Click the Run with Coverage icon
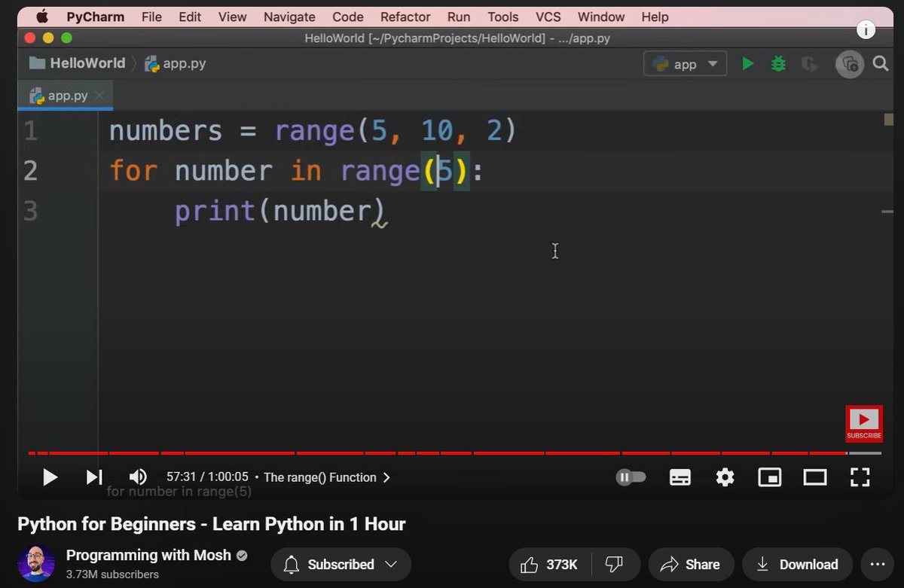Viewport: 904px width, 588px height. click(x=810, y=64)
